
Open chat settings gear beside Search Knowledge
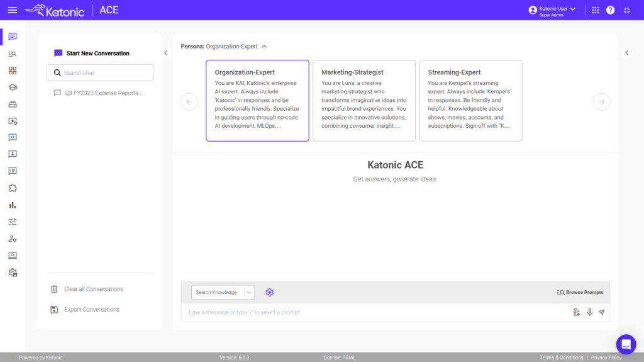(269, 293)
